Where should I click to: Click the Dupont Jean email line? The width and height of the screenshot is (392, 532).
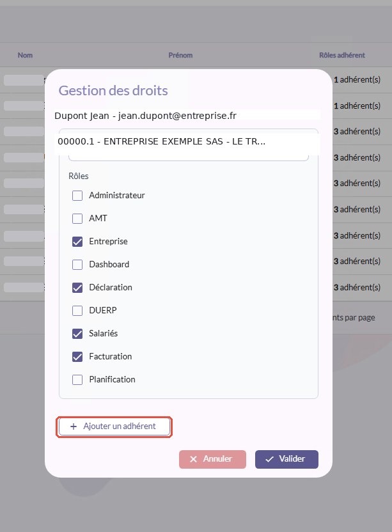point(145,116)
